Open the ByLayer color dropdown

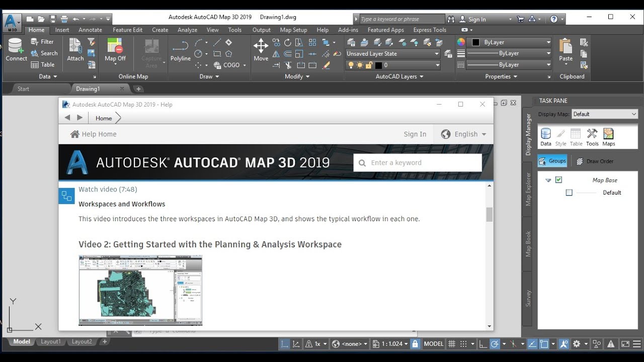tap(509, 42)
